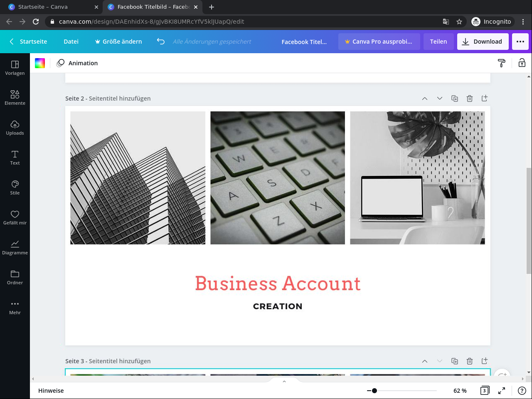
Task: Select the skyscraper architecture photo
Action: 138,178
